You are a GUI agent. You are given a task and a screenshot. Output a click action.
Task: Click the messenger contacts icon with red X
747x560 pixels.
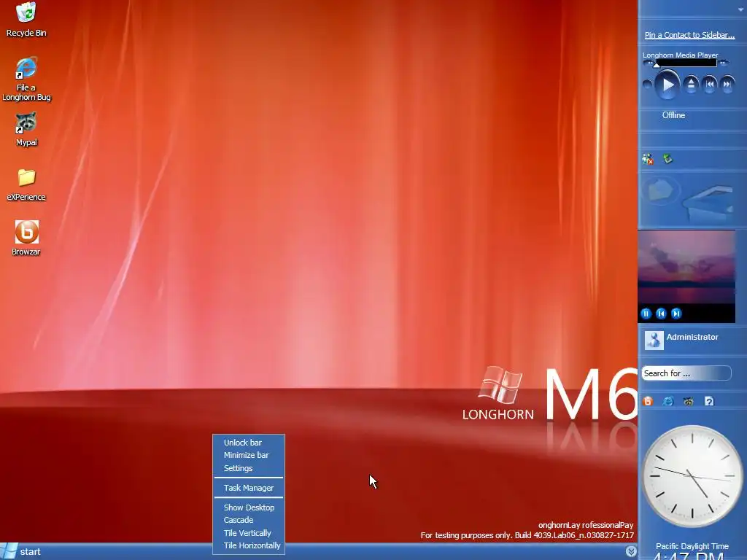pos(648,159)
